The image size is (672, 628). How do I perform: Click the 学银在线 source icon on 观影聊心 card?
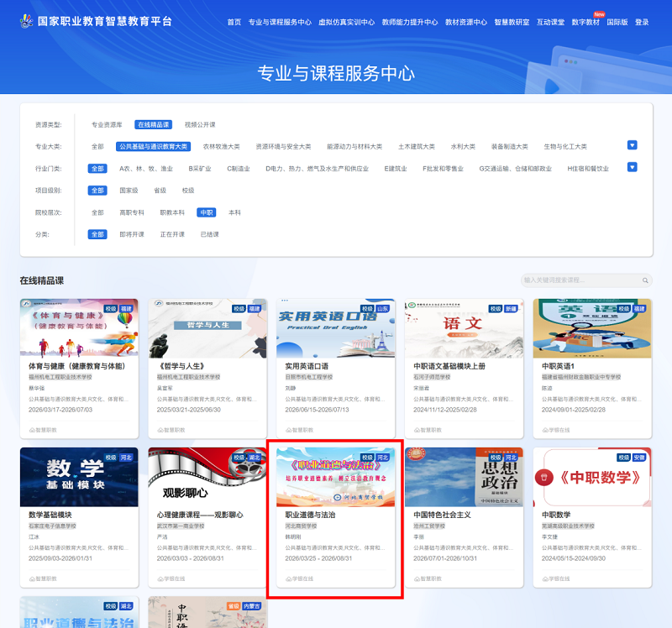(x=160, y=578)
